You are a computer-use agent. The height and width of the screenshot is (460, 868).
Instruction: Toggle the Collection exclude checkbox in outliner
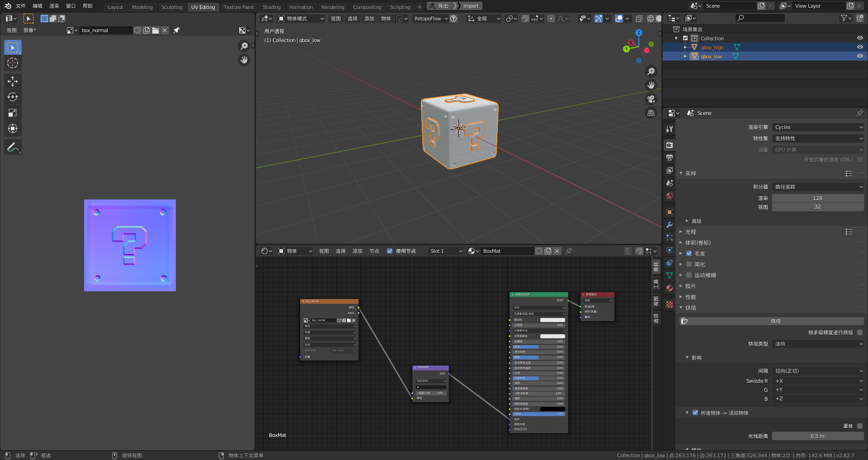[x=685, y=38]
